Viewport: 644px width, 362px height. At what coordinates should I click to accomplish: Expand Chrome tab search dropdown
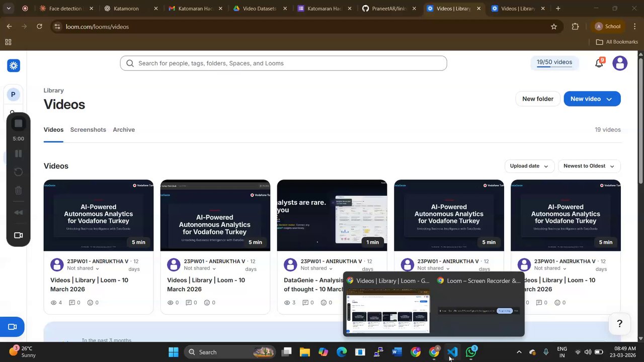coord(8,9)
